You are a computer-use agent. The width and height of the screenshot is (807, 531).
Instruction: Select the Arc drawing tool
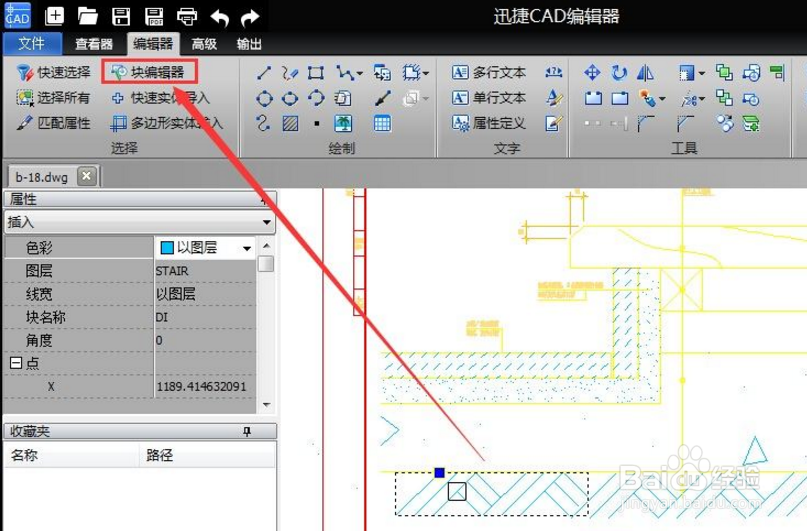316,97
